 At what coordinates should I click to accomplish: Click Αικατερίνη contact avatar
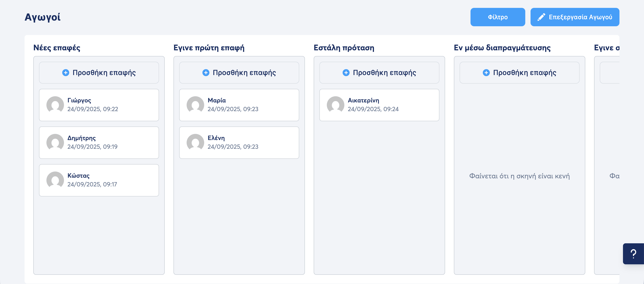click(x=336, y=105)
